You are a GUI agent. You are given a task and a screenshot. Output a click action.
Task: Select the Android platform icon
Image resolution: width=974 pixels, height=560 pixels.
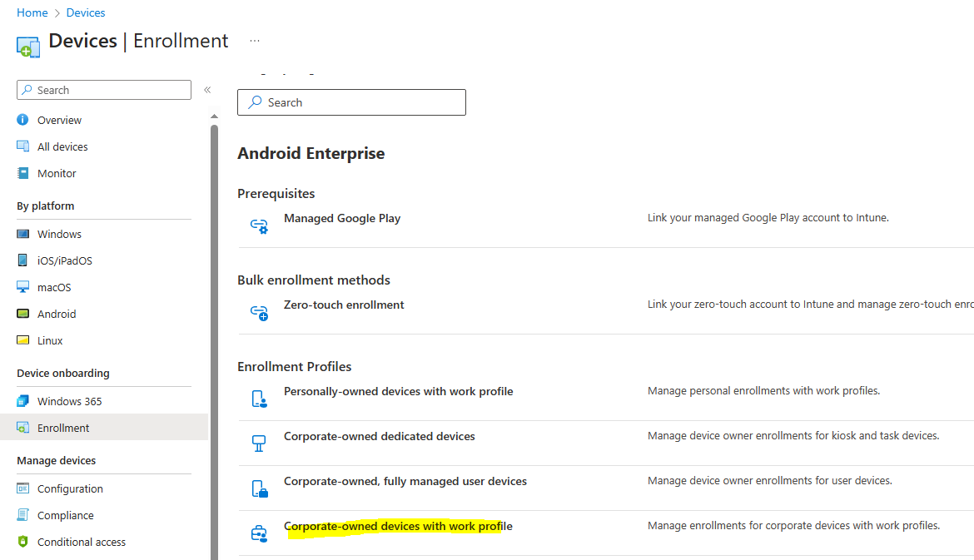point(25,314)
